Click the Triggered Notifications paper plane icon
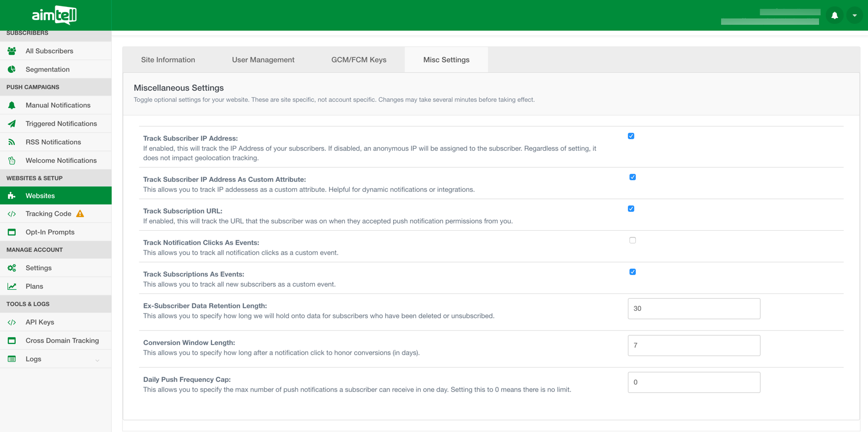 click(x=12, y=124)
